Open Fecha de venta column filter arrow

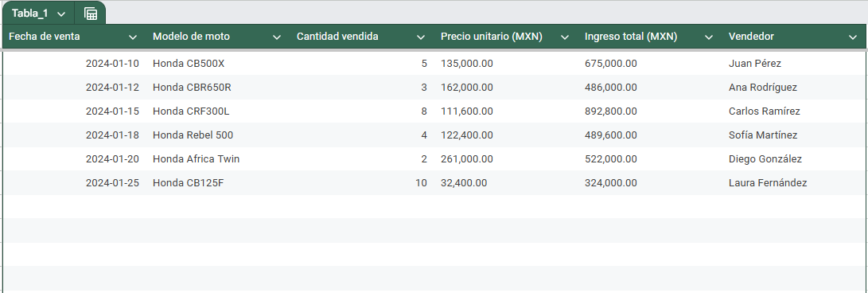pyautogui.click(x=133, y=37)
